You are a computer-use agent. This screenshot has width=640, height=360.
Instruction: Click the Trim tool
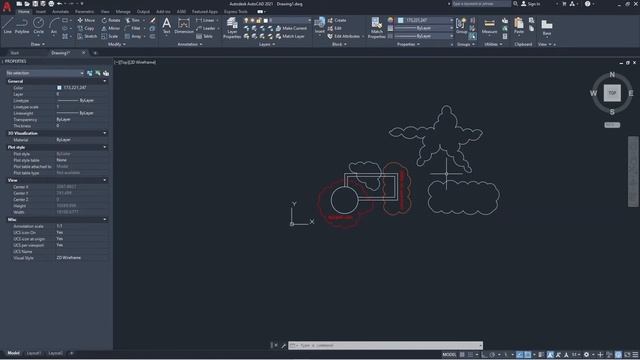click(x=133, y=20)
